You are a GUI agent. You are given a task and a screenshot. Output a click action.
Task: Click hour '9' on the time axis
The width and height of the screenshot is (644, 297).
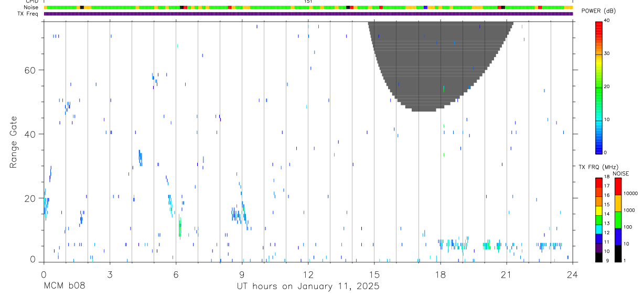242,274
